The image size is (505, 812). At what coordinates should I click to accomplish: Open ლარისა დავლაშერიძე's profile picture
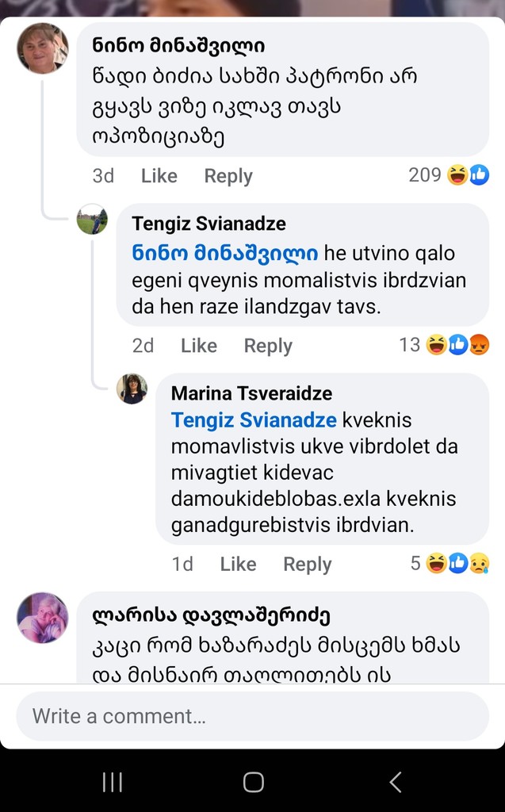coord(43,617)
